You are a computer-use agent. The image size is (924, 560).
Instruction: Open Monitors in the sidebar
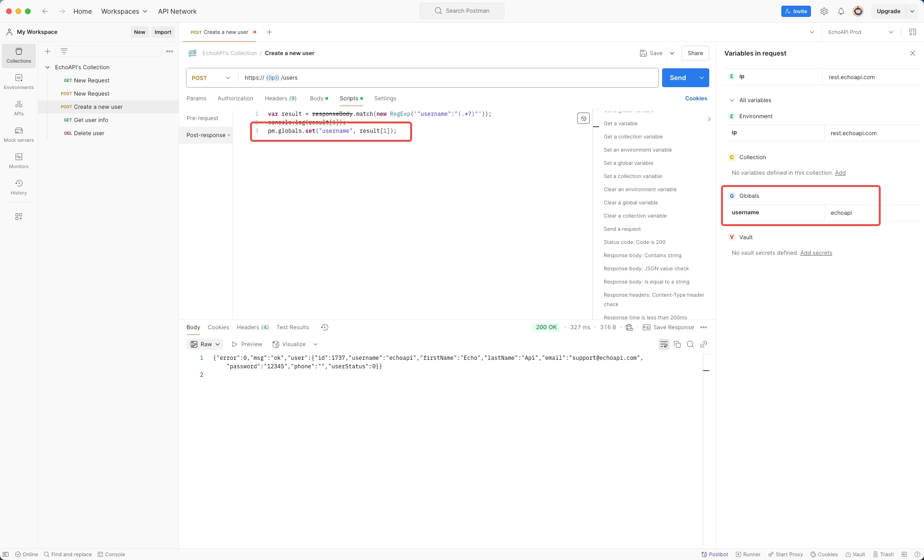pos(19,161)
